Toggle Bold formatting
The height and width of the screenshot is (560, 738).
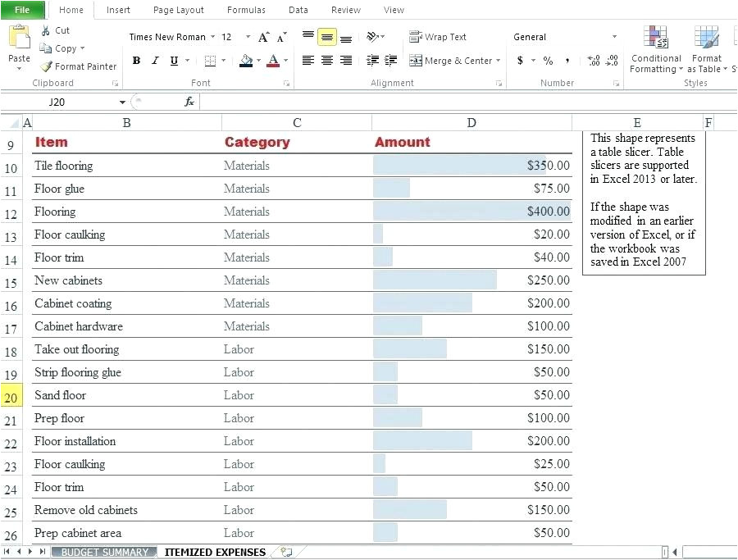click(x=136, y=61)
